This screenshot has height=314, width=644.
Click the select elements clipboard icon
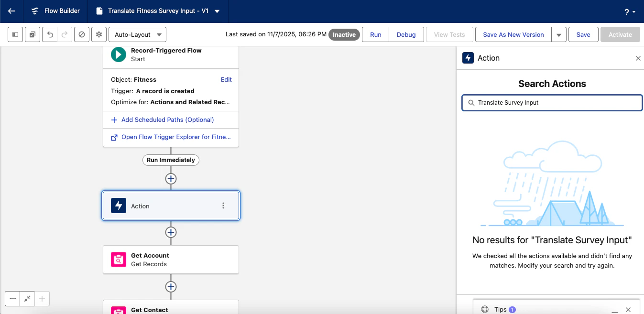[x=32, y=34]
